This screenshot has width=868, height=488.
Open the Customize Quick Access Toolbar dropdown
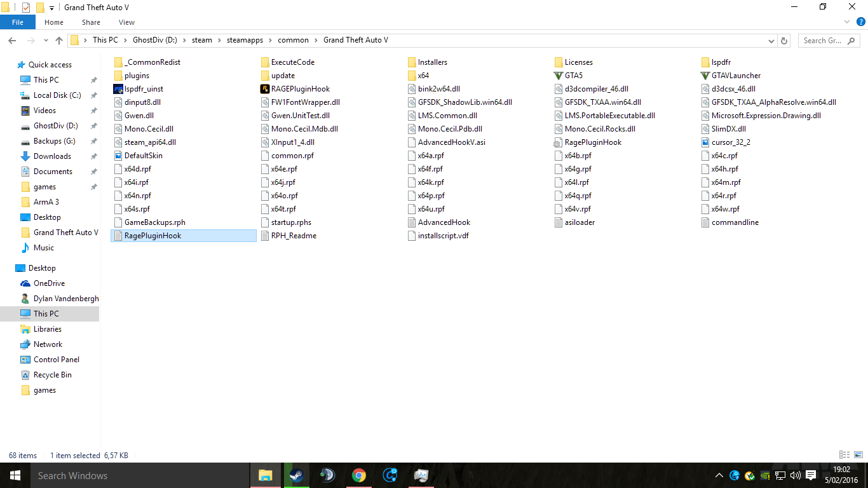tap(51, 8)
